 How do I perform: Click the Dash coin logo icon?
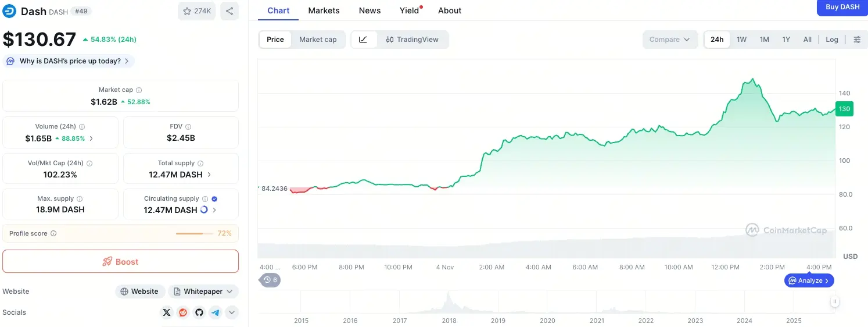coord(9,11)
